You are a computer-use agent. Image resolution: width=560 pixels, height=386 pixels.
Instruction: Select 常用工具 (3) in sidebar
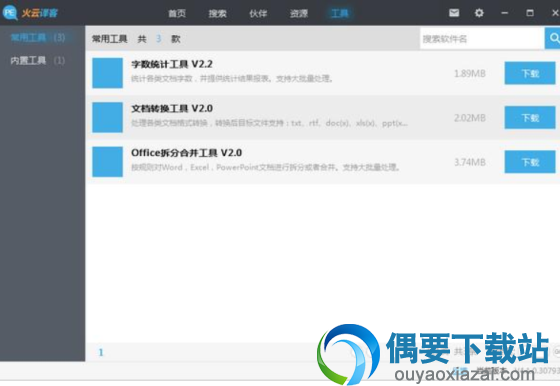point(38,37)
